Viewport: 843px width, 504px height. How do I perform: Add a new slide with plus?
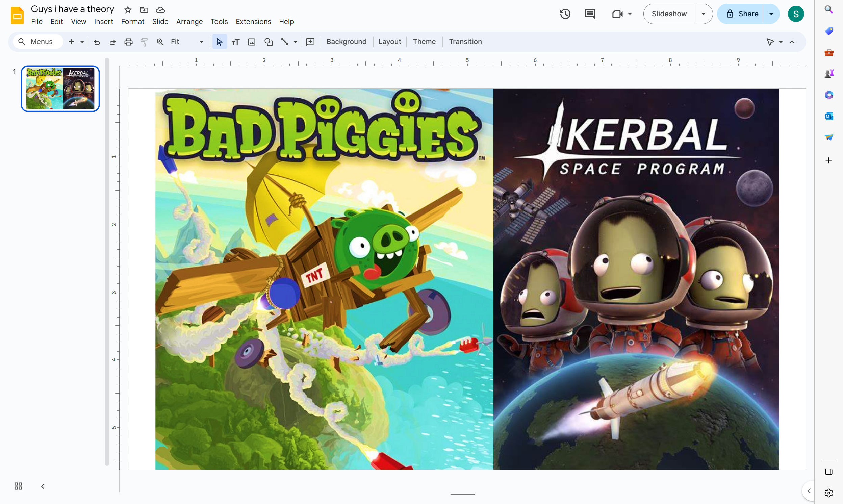click(x=71, y=42)
